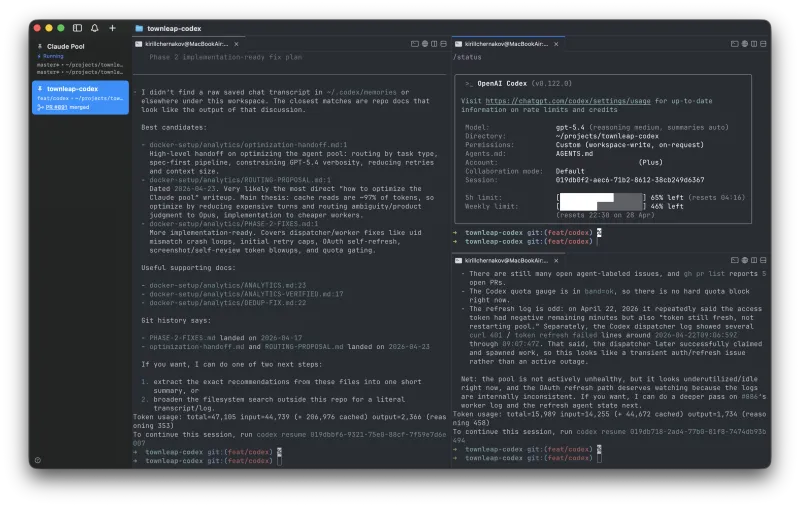800x507 pixels.
Task: Click the folder icon beside townleap-codex title
Action: pos(139,29)
